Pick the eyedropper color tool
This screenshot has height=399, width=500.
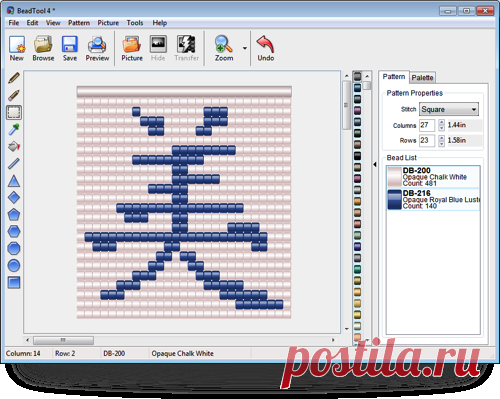coord(14,129)
